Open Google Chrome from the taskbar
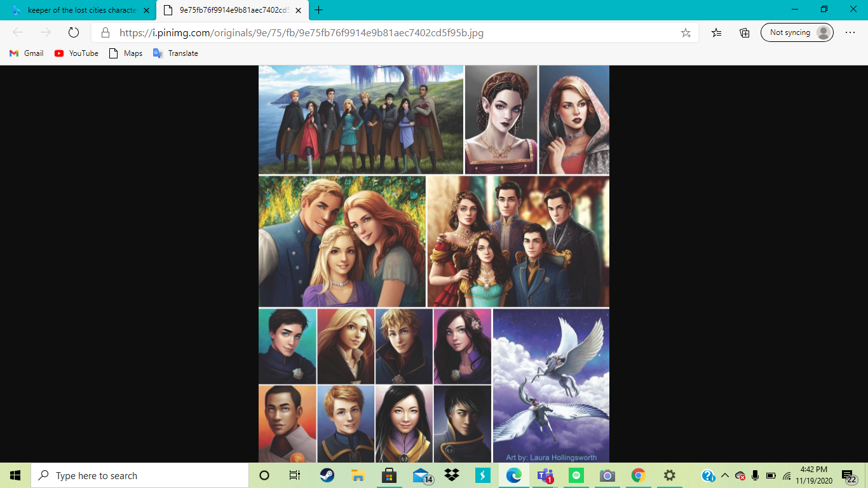Viewport: 868px width, 488px height. point(639,475)
